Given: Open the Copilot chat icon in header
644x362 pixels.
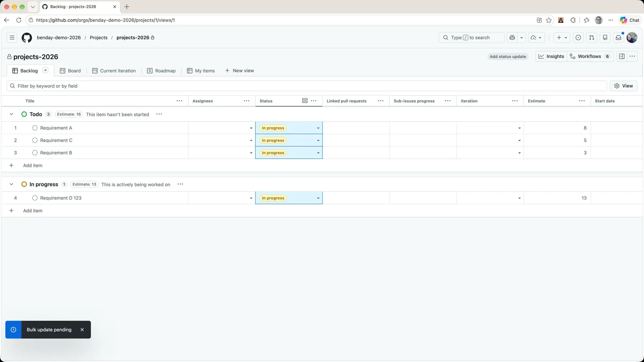Looking at the screenshot, I should (512, 38).
